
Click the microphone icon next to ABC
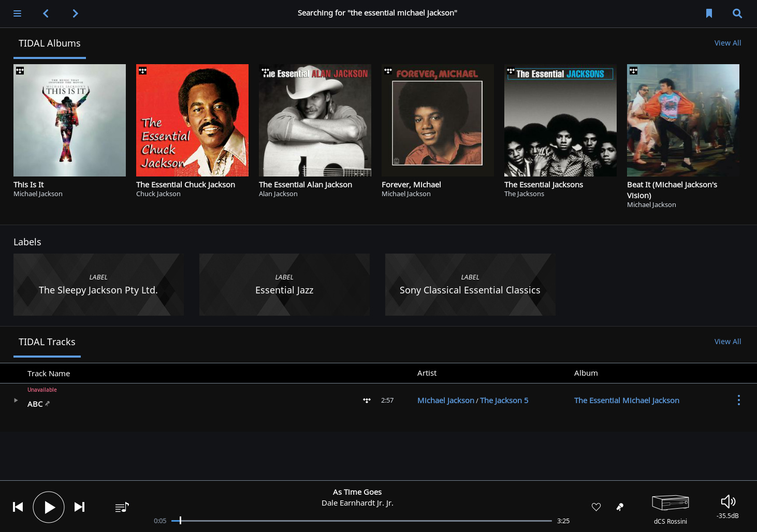(48, 404)
